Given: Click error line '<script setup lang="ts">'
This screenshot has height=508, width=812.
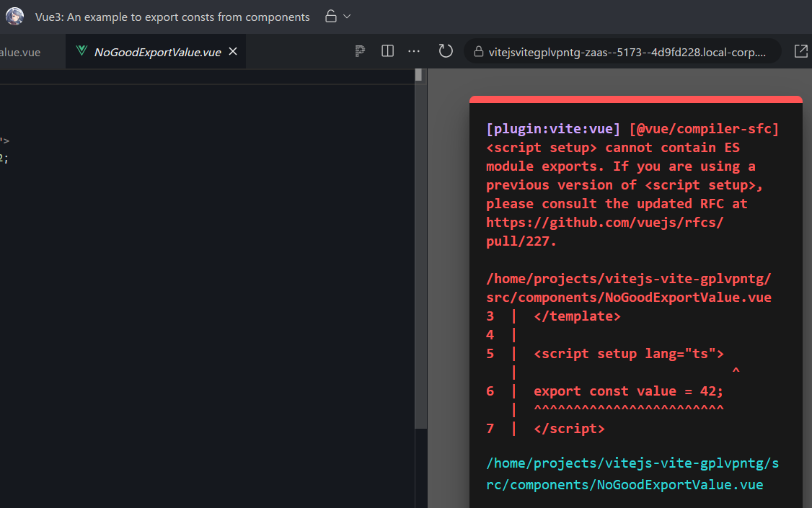Looking at the screenshot, I should pos(629,354).
